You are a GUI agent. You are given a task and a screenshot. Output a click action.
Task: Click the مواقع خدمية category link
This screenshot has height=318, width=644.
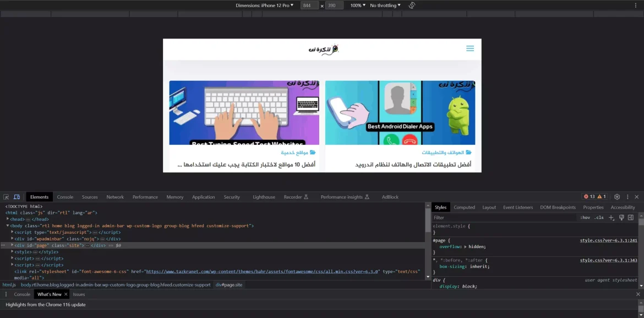[x=294, y=152]
